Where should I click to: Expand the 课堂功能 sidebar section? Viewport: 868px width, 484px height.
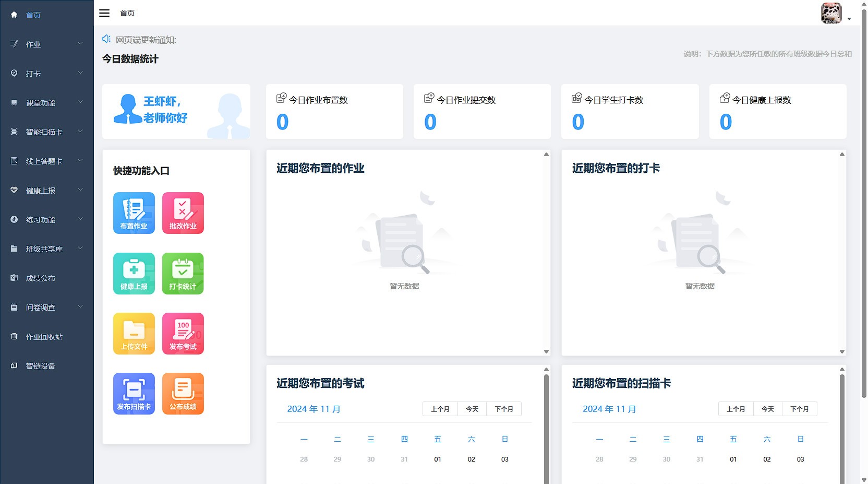pos(40,102)
